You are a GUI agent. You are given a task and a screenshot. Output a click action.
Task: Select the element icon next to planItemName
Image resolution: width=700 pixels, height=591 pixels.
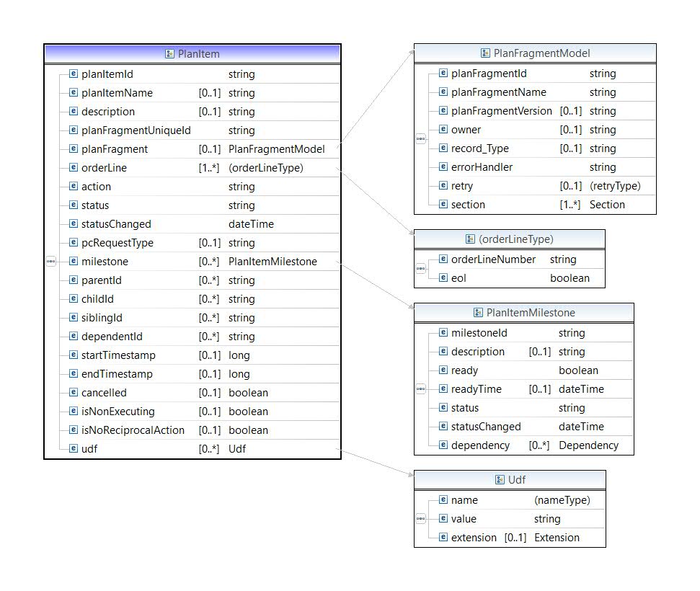pyautogui.click(x=74, y=92)
